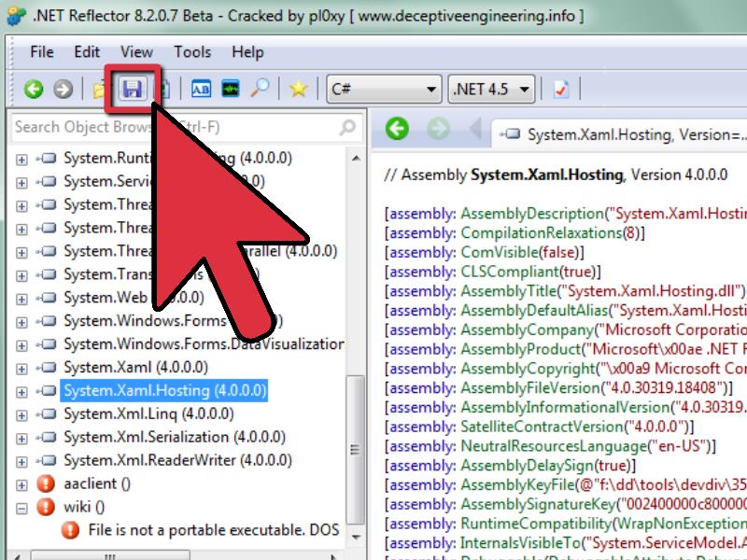747x560 pixels.
Task: Open the .NET 4.5 framework dropdown
Action: click(x=491, y=89)
